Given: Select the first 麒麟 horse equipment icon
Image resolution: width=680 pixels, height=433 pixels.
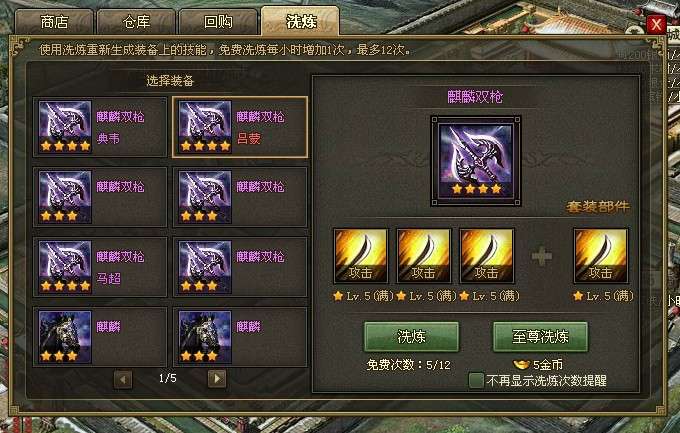Looking at the screenshot, I should [65, 337].
